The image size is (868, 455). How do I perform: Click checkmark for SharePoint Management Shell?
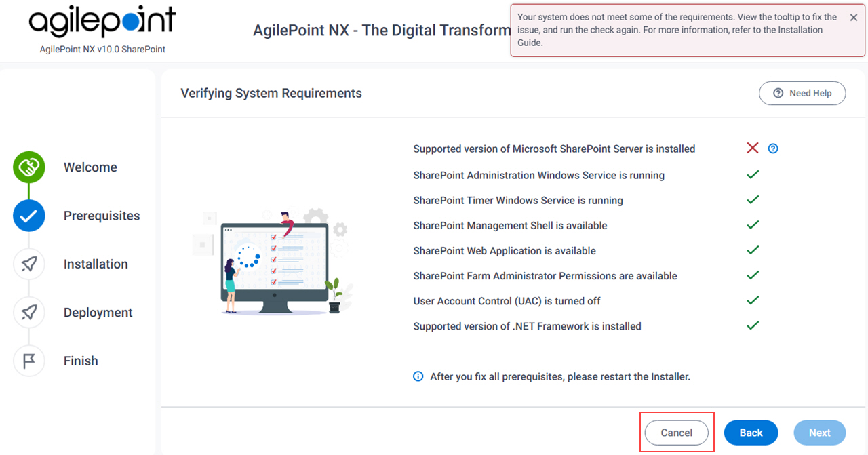point(752,224)
